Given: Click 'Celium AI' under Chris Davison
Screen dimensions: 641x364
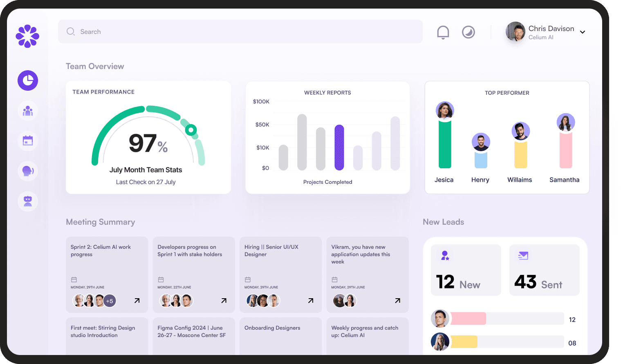Looking at the screenshot, I should [541, 37].
